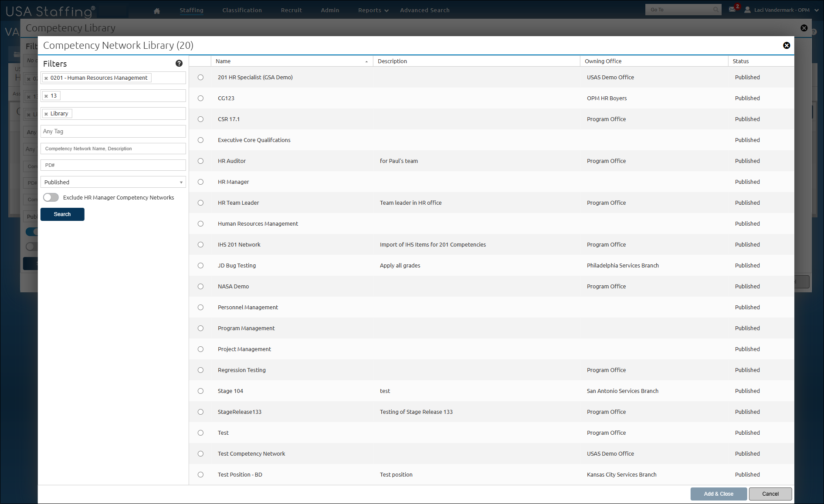Open the mail notifications envelope icon
Image resolution: width=824 pixels, height=504 pixels.
coord(732,10)
